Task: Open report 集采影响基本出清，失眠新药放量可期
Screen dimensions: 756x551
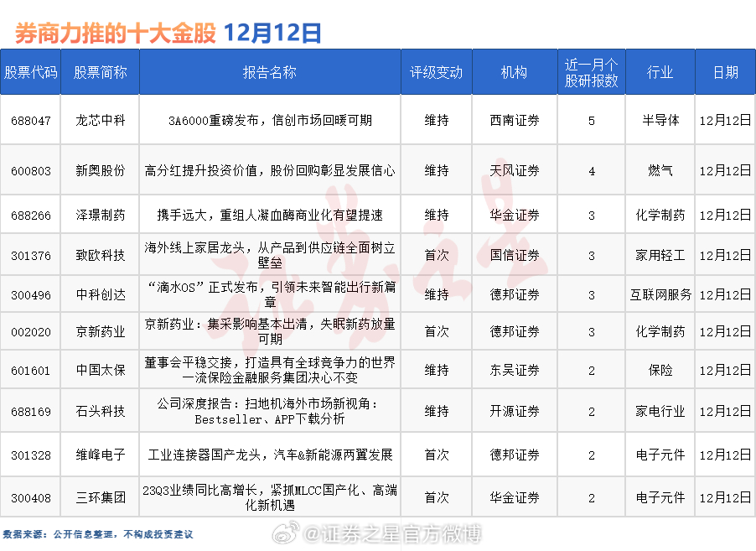Action: 270,331
